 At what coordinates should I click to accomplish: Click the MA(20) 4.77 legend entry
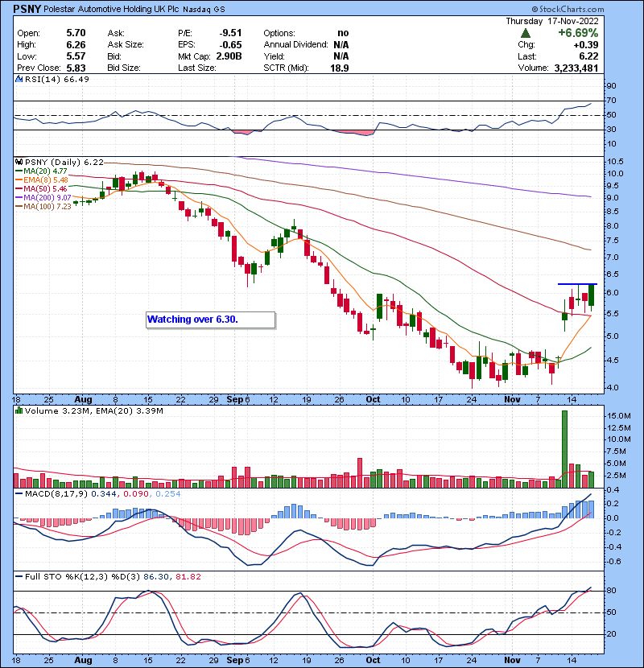coord(41,171)
